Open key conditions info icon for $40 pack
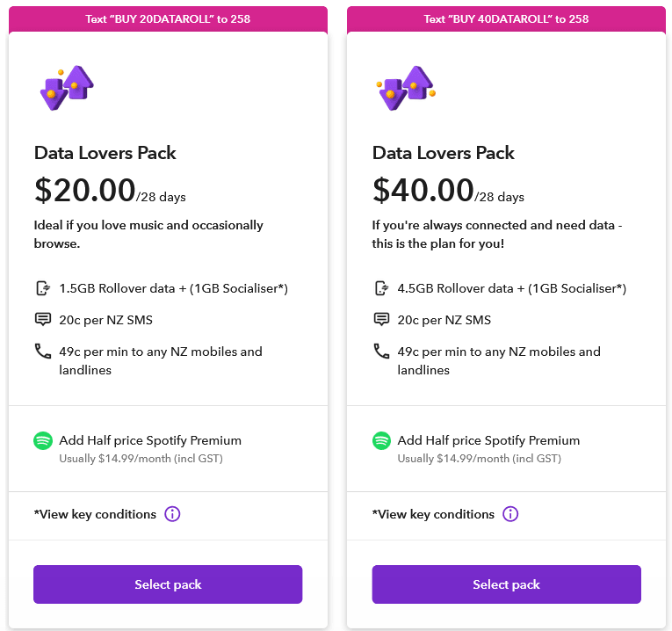Image resolution: width=672 pixels, height=631 pixels. pyautogui.click(x=510, y=514)
